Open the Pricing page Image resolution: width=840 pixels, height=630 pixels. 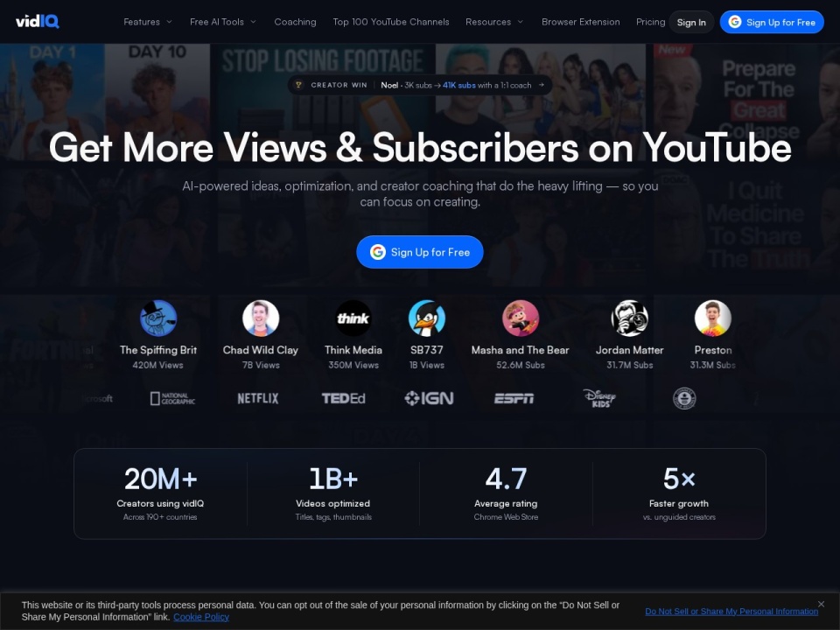(x=650, y=22)
